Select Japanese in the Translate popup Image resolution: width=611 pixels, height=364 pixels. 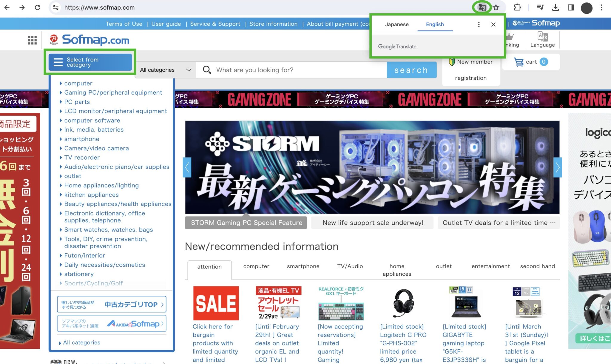397,24
